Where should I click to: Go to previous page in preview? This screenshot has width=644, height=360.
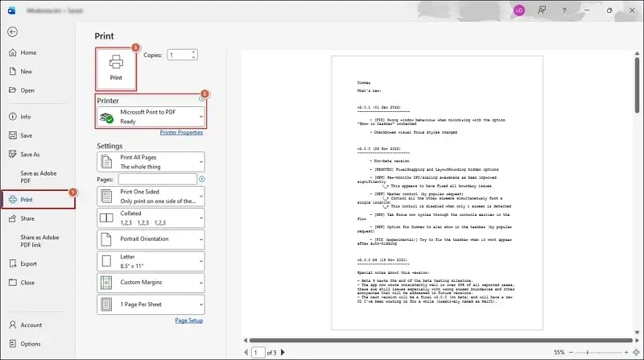point(246,353)
